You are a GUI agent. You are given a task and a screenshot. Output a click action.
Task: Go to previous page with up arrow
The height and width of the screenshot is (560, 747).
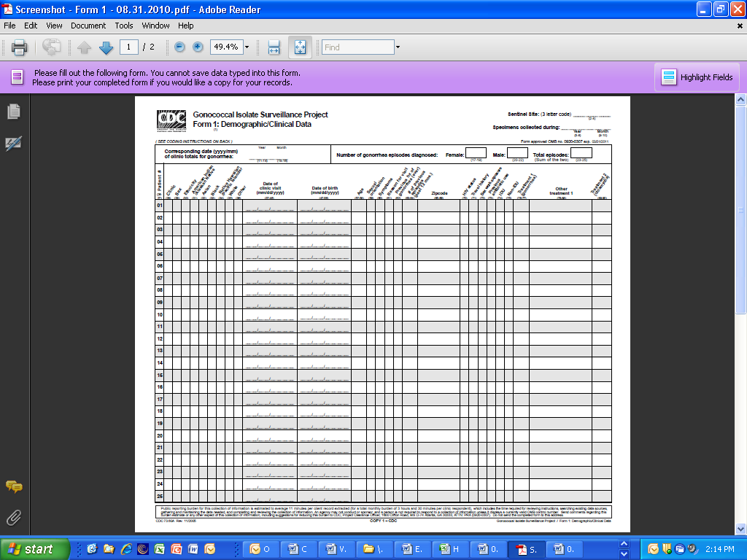[x=85, y=47]
